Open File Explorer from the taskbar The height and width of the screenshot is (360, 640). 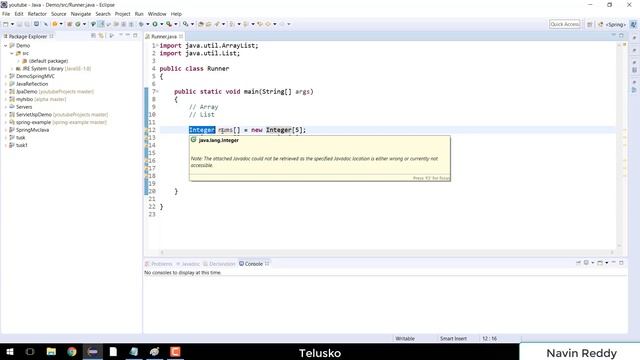pos(51,352)
